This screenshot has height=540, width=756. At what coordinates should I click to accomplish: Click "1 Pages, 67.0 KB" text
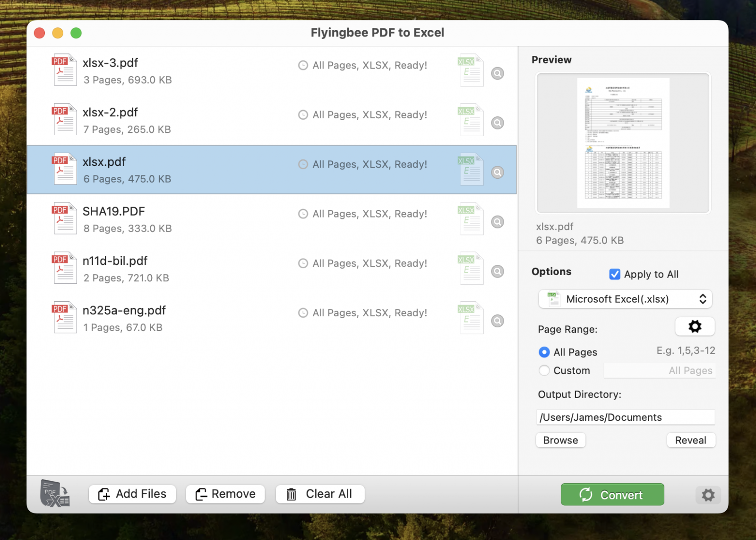[123, 328]
